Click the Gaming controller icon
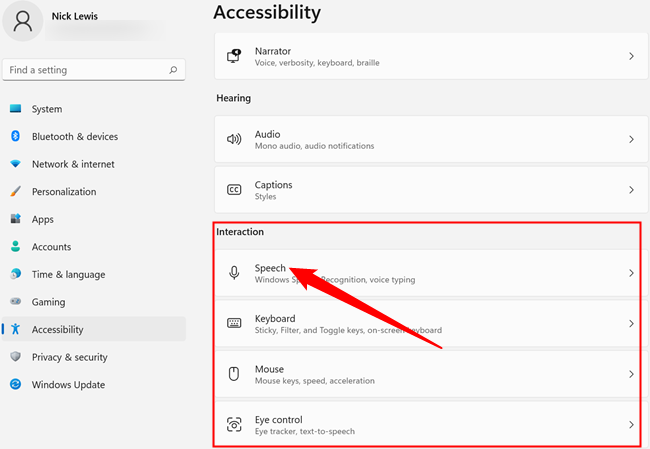The image size is (650, 449). pyautogui.click(x=15, y=301)
